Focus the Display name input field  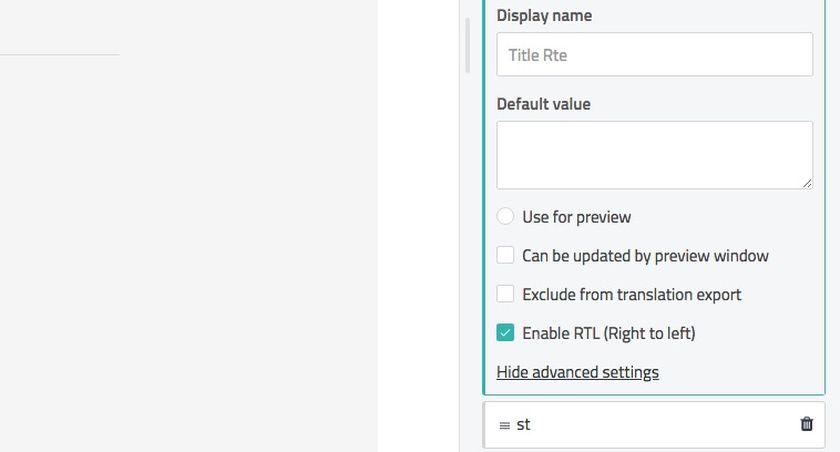[655, 55]
